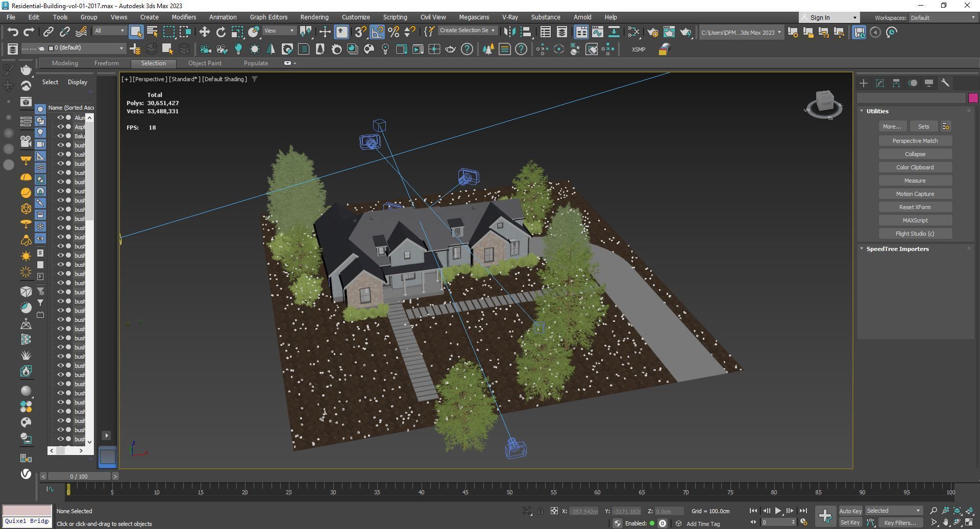The height and width of the screenshot is (529, 980).
Task: Switch to the Object Paint ribbon tab
Action: pos(205,63)
